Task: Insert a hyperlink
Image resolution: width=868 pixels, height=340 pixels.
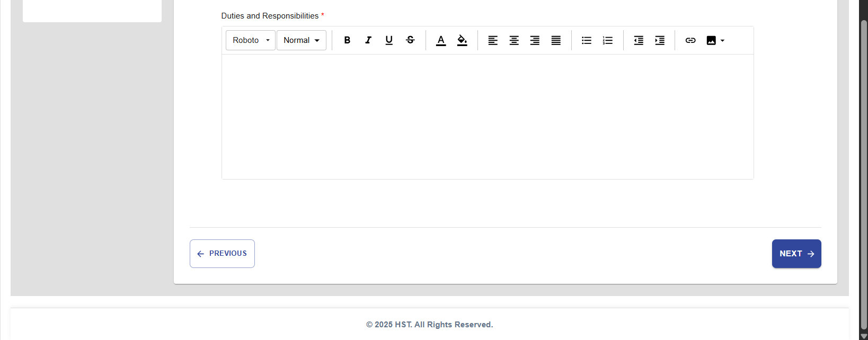Action: (690, 40)
